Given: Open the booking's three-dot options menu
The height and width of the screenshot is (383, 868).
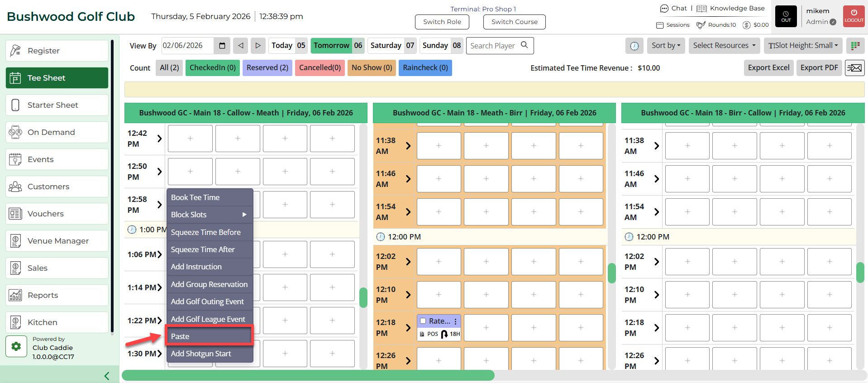Looking at the screenshot, I should pos(455,321).
